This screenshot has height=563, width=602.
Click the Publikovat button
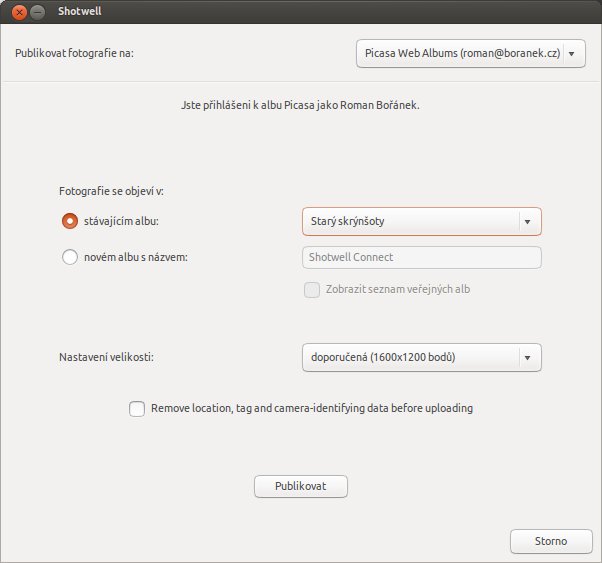[x=301, y=486]
